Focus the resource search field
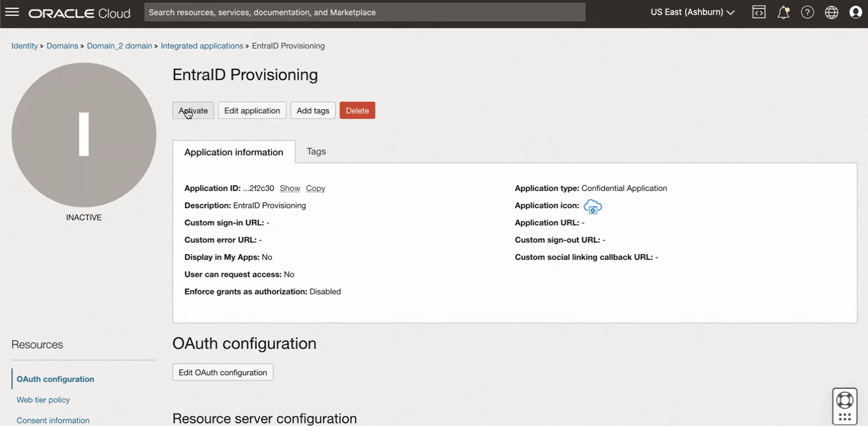 point(365,12)
